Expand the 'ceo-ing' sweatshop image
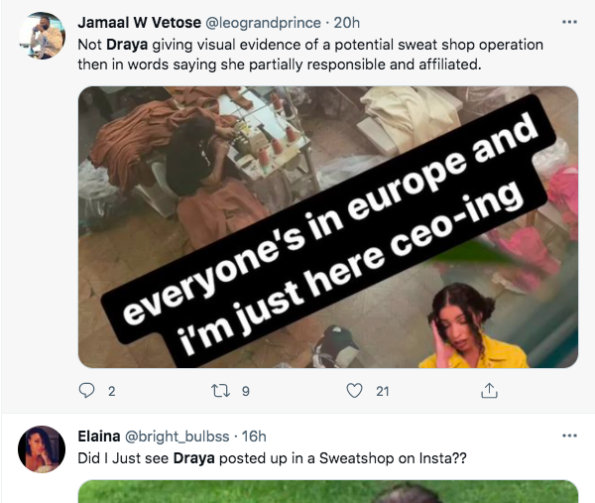This screenshot has height=503, width=595. click(x=328, y=227)
